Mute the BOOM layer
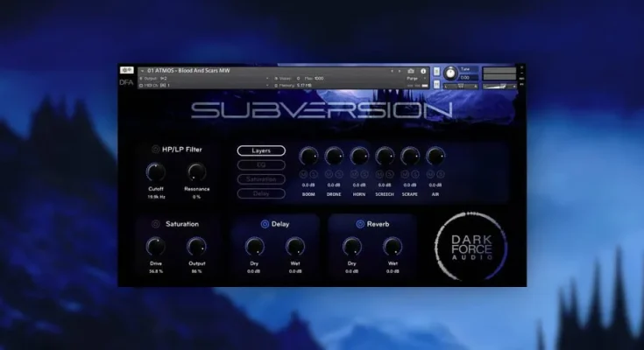644x350 pixels. (x=304, y=173)
